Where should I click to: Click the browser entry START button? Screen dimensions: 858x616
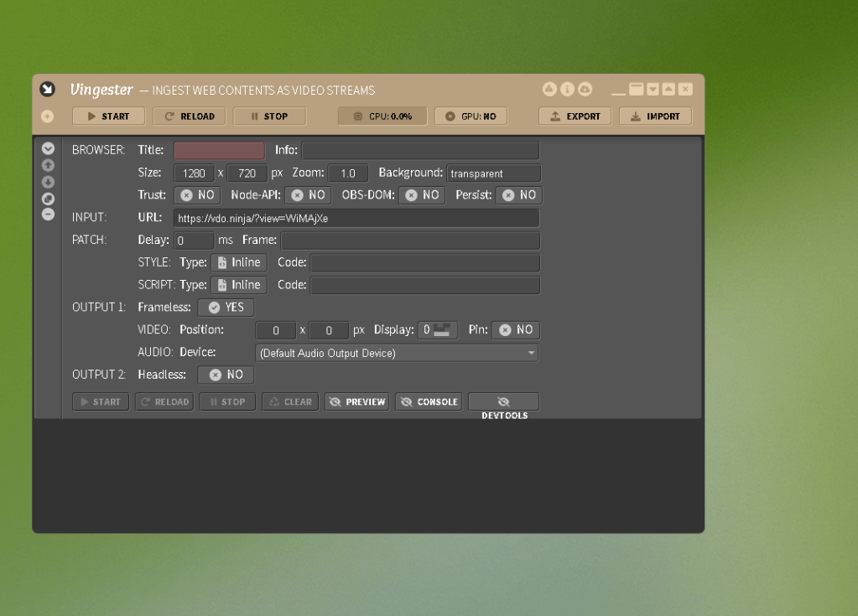coord(101,401)
